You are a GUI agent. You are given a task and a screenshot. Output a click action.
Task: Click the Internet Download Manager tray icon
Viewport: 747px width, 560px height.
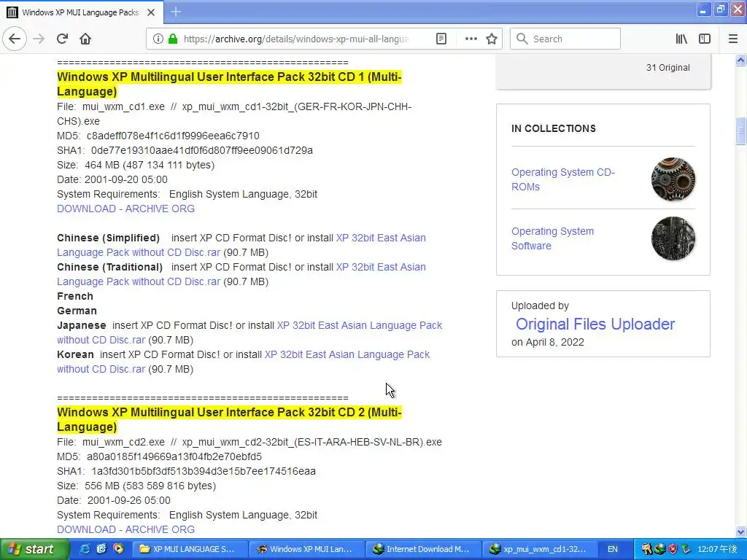coord(659,549)
